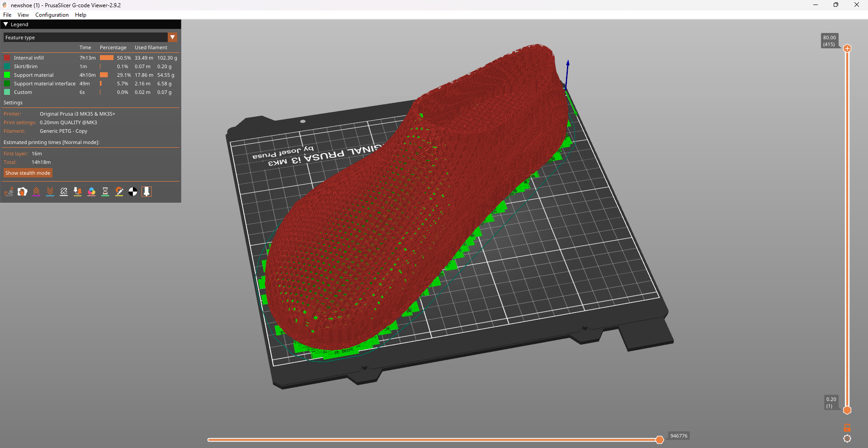Toggle retractions visibility icon
Image resolution: width=868 pixels, height=448 pixels.
click(x=37, y=192)
